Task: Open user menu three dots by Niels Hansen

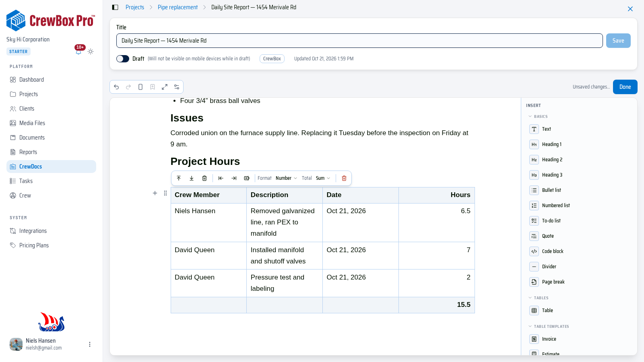Action: tap(90, 344)
